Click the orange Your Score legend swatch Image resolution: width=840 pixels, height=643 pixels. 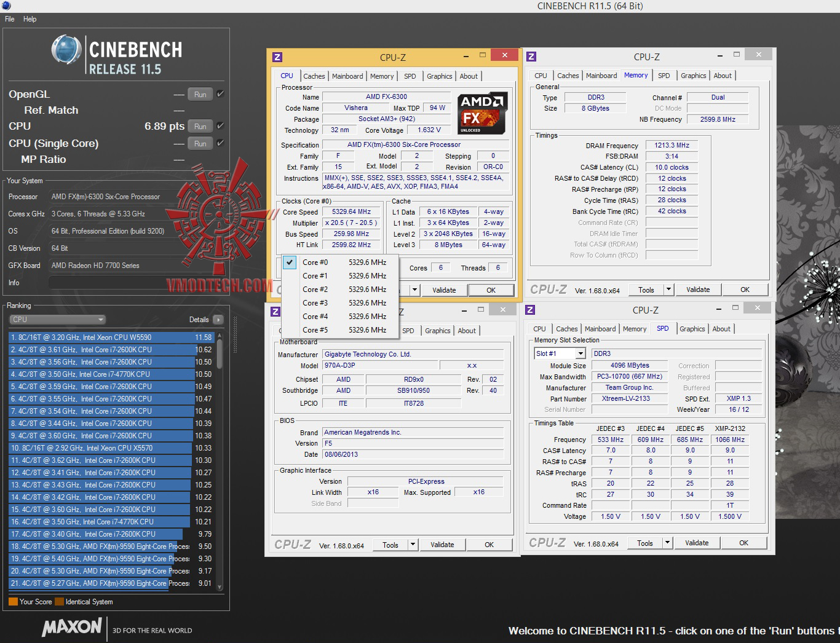(x=13, y=602)
